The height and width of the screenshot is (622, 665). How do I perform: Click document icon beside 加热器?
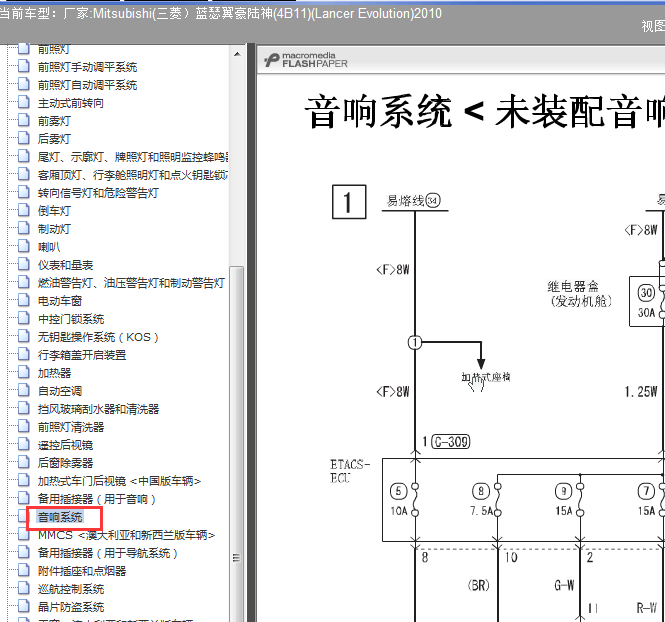coord(24,372)
